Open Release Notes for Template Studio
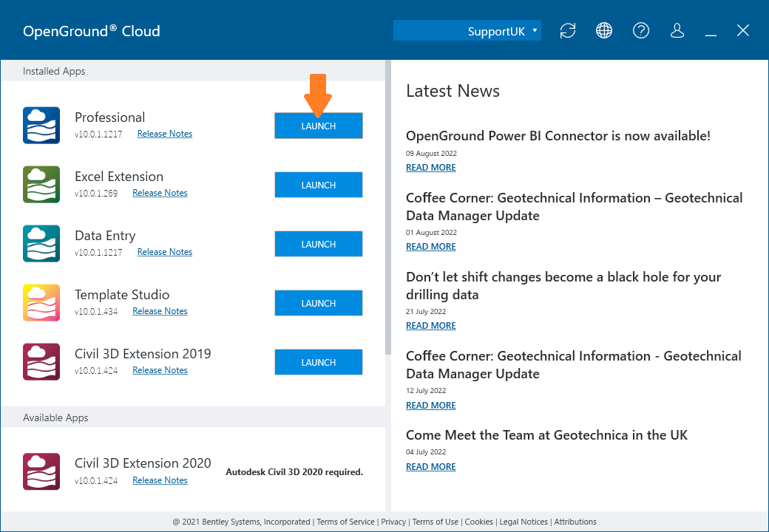Screen dimensions: 769x532 pos(160,311)
